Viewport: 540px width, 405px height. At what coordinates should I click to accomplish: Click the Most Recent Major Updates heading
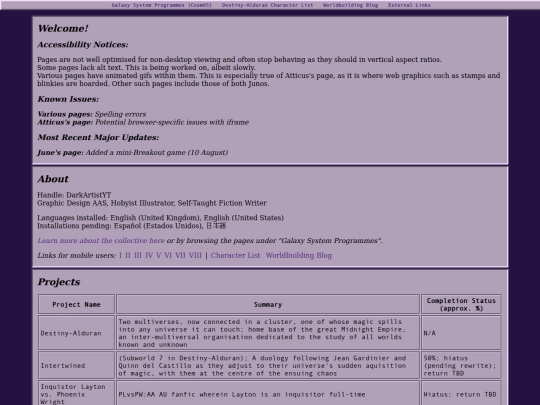click(x=98, y=137)
